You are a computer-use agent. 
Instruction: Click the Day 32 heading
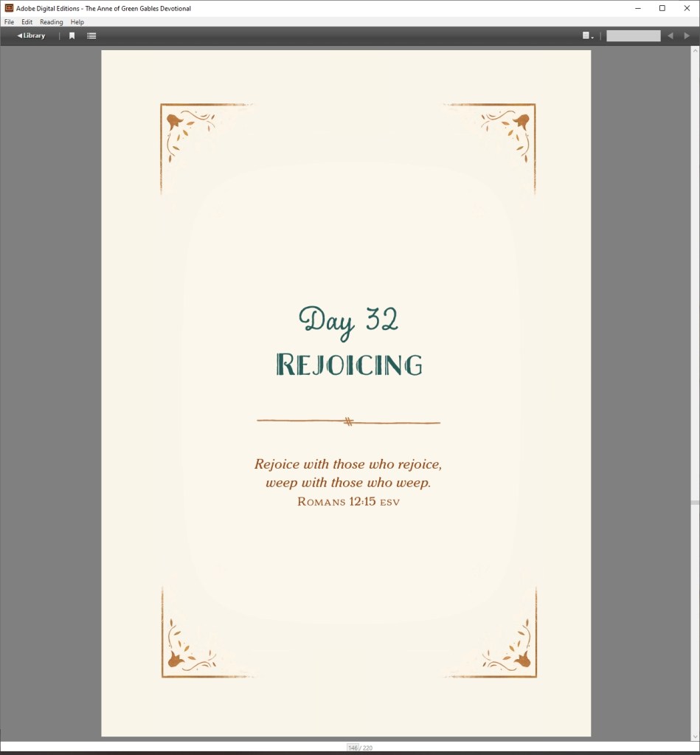348,320
